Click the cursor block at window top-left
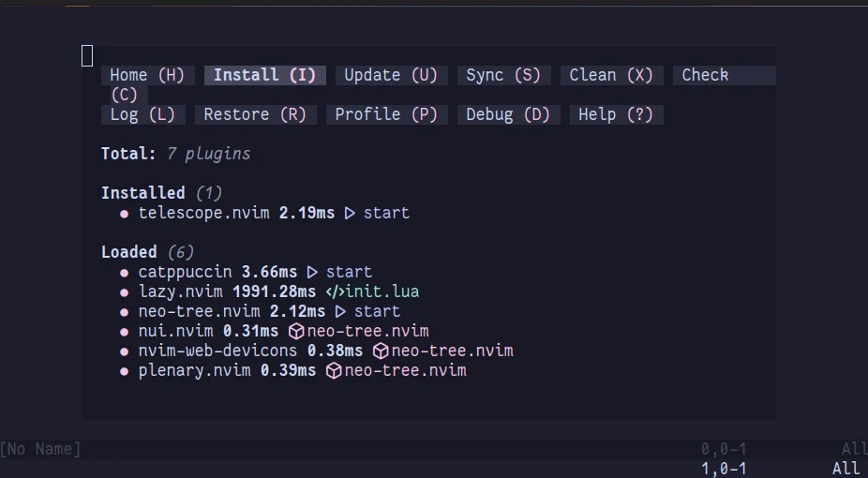This screenshot has width=868, height=478. 87,56
